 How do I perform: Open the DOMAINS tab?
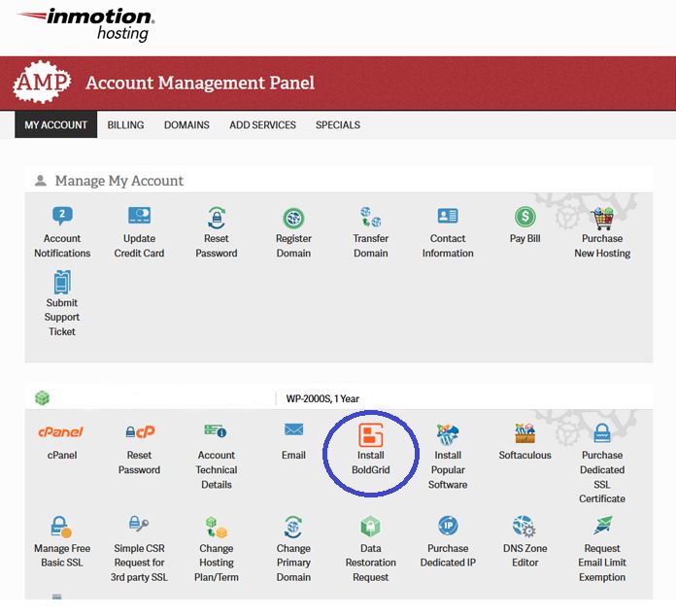point(186,125)
